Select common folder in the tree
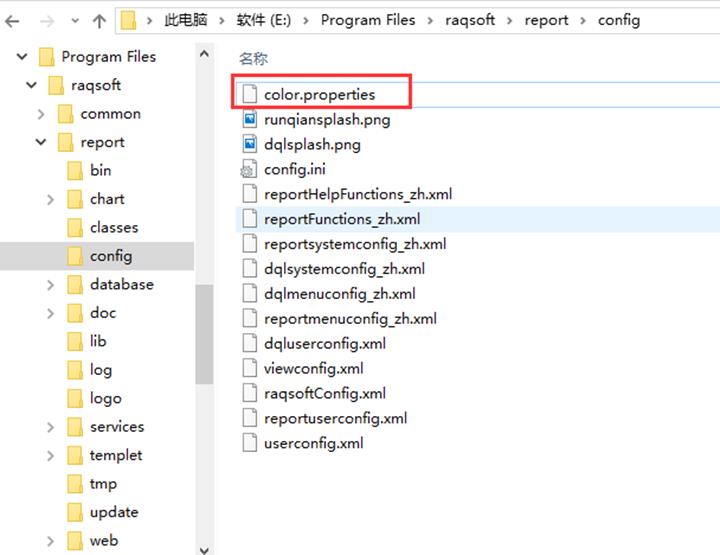The image size is (720, 555). [111, 114]
